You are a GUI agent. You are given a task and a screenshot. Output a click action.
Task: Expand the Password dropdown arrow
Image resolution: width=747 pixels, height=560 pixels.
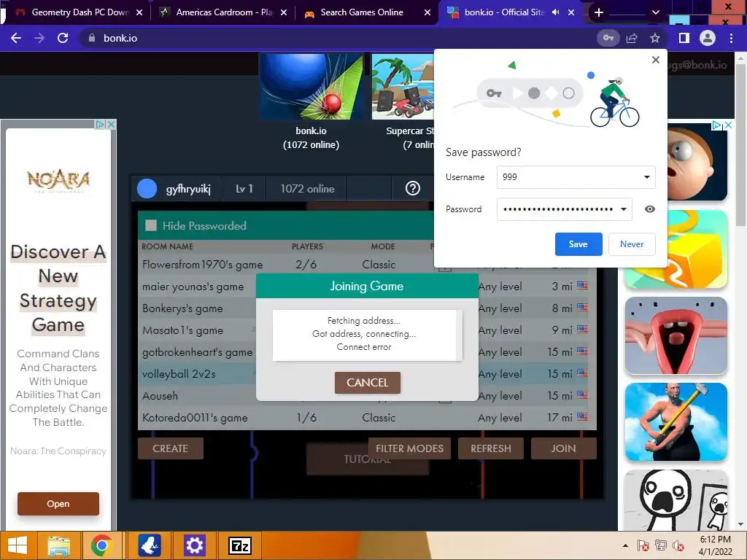[623, 209]
